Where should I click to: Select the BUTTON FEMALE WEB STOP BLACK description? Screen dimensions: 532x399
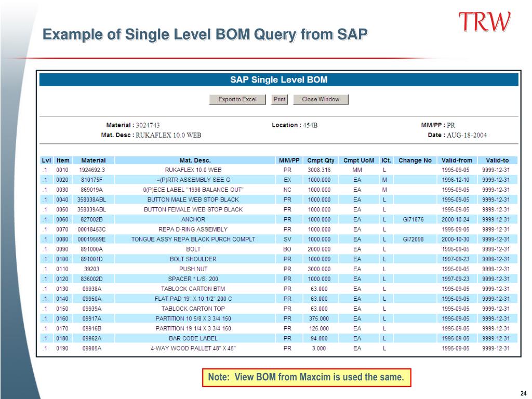193,209
